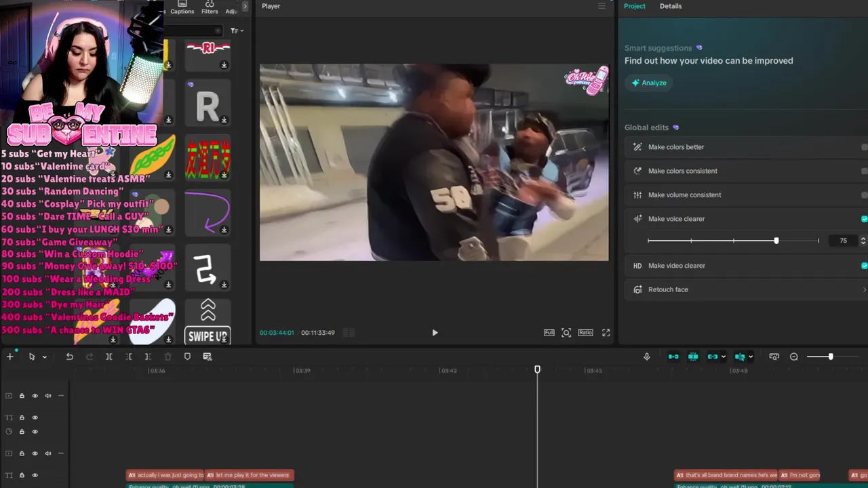Click the delete-right trim icon

click(x=148, y=357)
